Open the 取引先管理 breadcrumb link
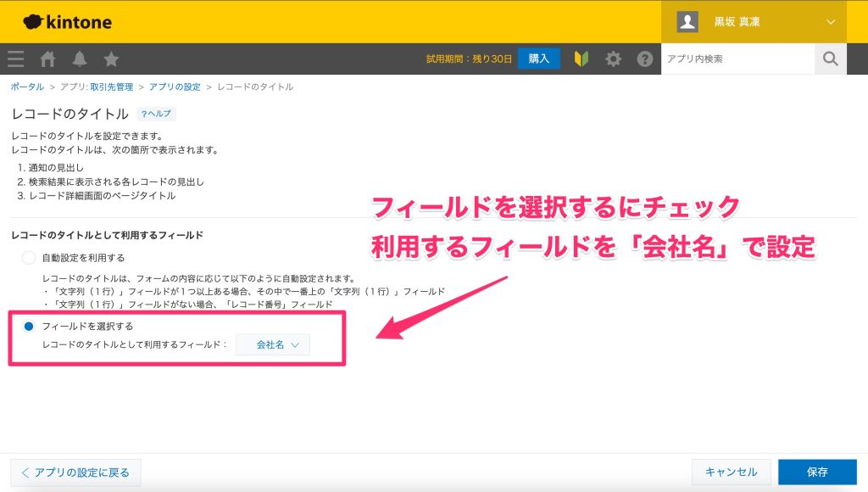 [112, 87]
